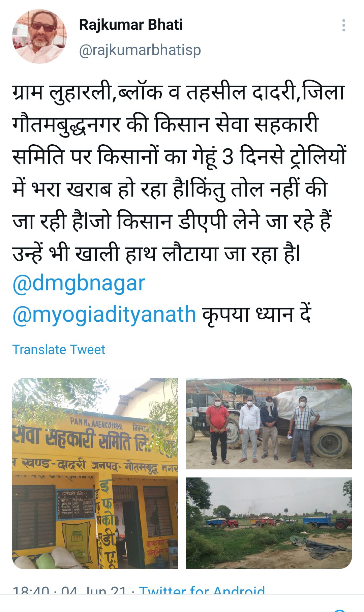Viewport: 364px width, 612px height.
Task: Tap the first line of the tweet
Action: [x=179, y=93]
